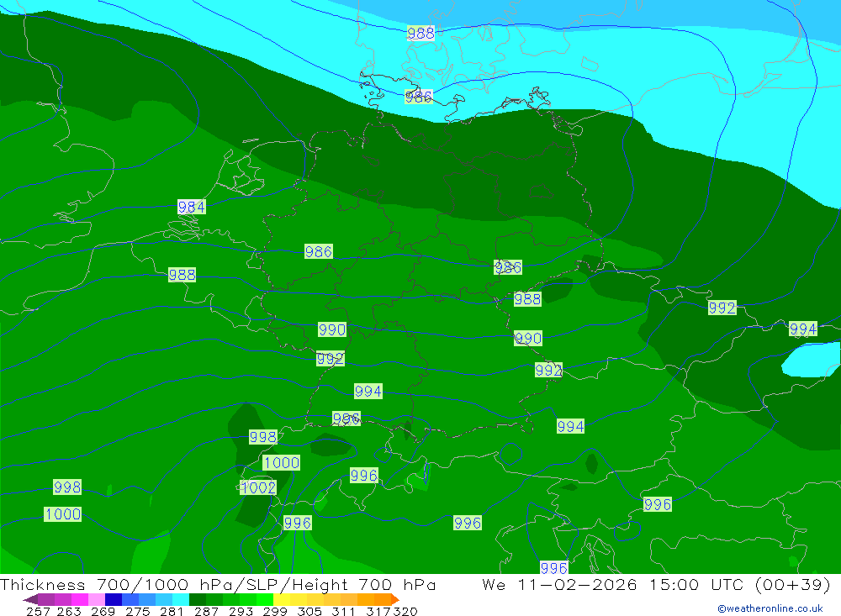
Task: Click the 990 label below the eastern 988
Action: tap(528, 339)
